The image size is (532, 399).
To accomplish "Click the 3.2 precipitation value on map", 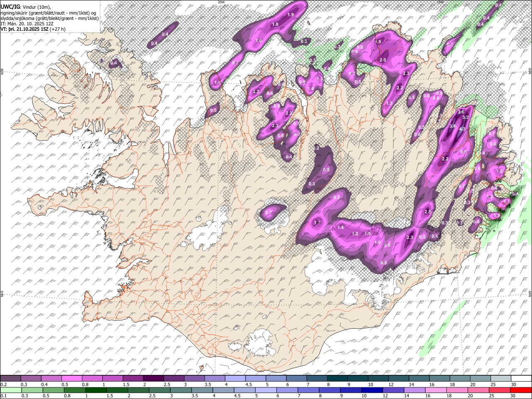I will coord(466,118).
